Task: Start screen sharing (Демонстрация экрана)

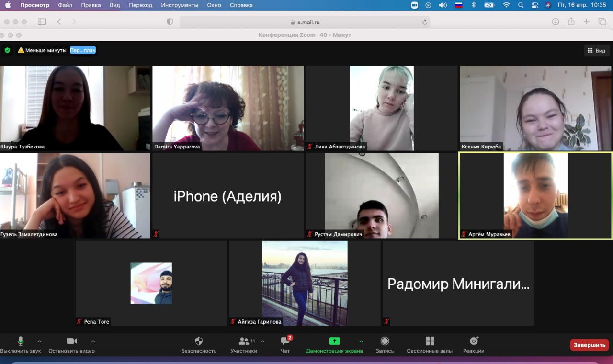Action: pyautogui.click(x=334, y=341)
